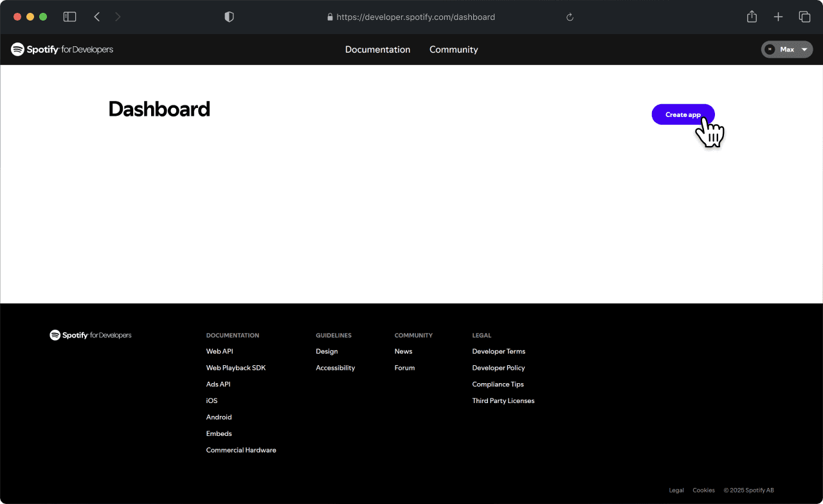Image resolution: width=823 pixels, height=504 pixels.
Task: Open the Design guidelines link
Action: [327, 352]
